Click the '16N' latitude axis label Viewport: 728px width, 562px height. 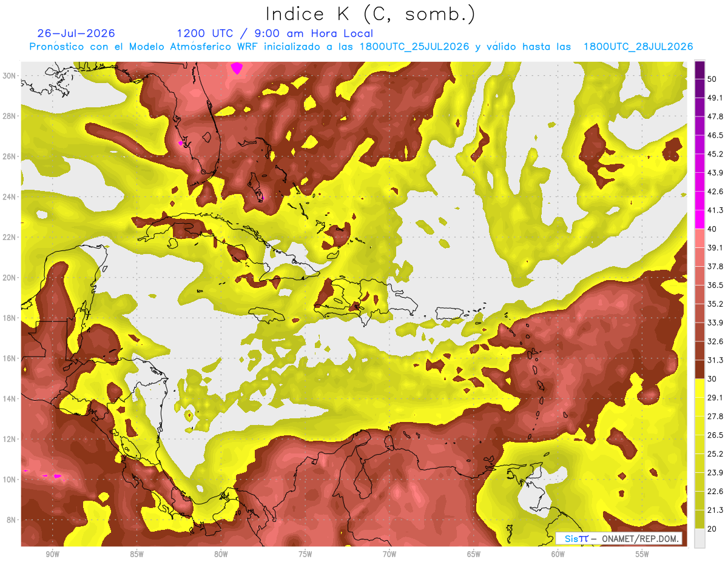[x=9, y=358]
